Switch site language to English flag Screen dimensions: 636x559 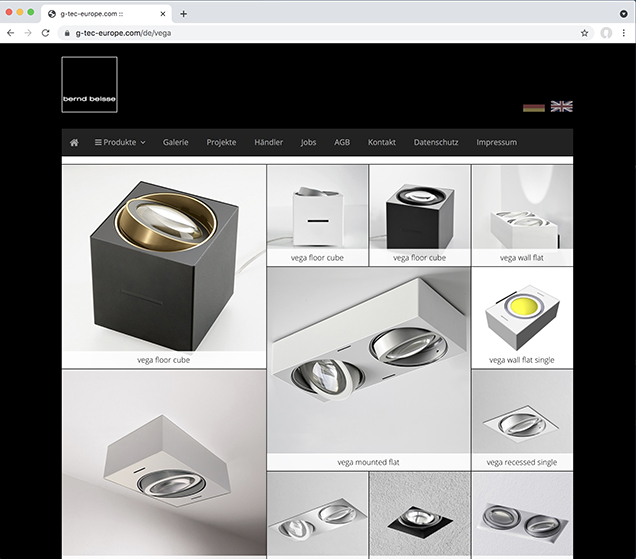click(x=562, y=106)
